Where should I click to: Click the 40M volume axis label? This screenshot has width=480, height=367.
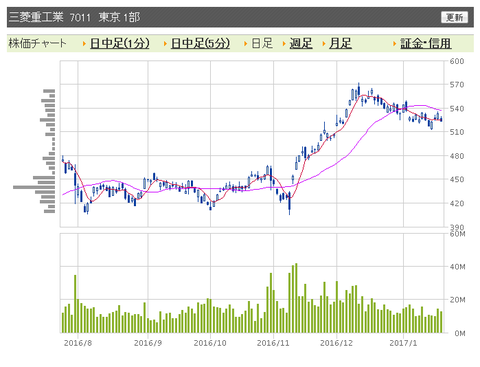click(457, 267)
